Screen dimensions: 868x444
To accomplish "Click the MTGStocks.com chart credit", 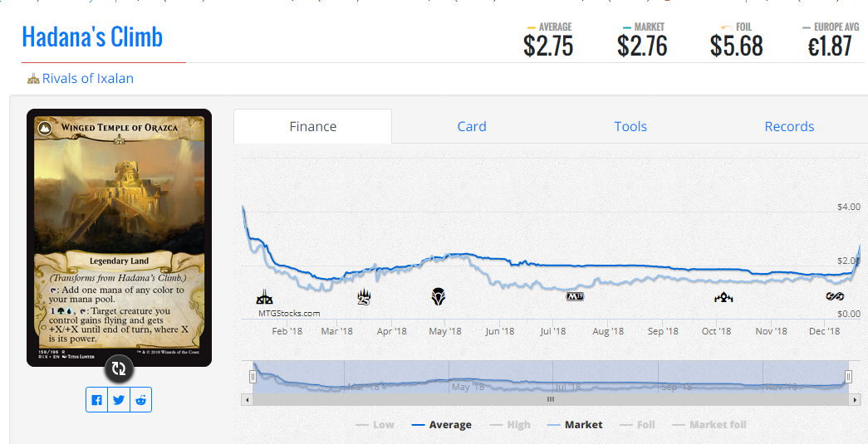I will click(288, 313).
